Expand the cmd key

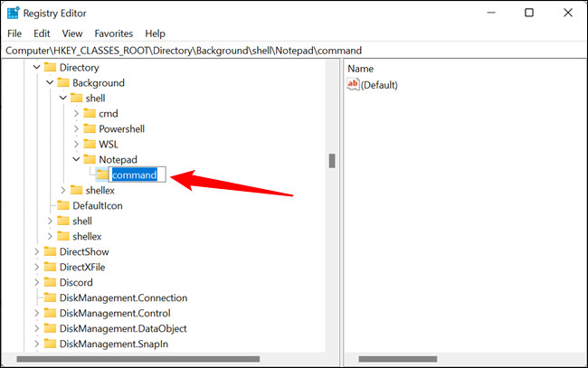[76, 114]
